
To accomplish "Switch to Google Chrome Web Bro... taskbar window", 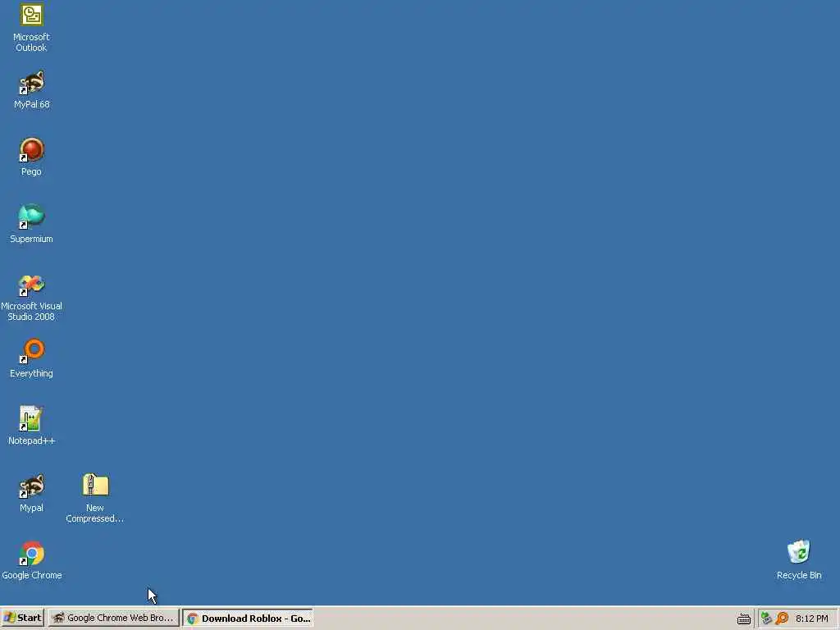I will (113, 618).
